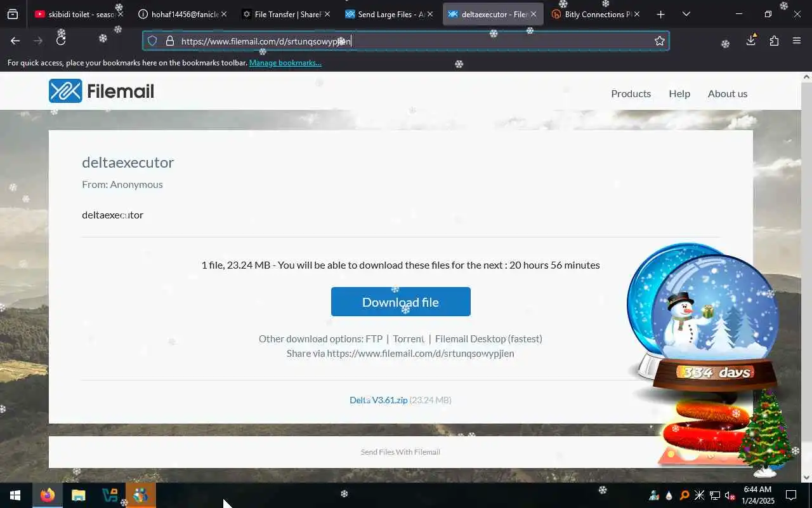This screenshot has height=508, width=812.
Task: Open the Firefox hamburger menu
Action: point(797,41)
